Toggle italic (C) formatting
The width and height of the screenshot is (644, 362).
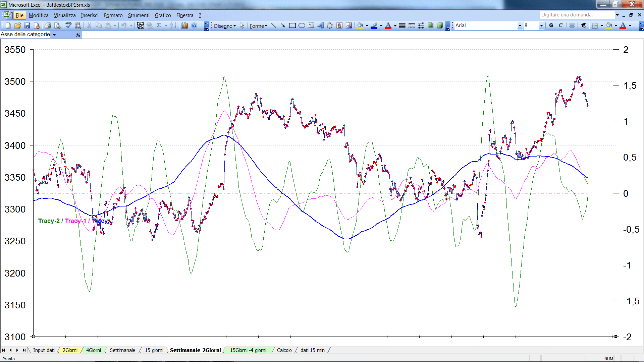click(560, 25)
